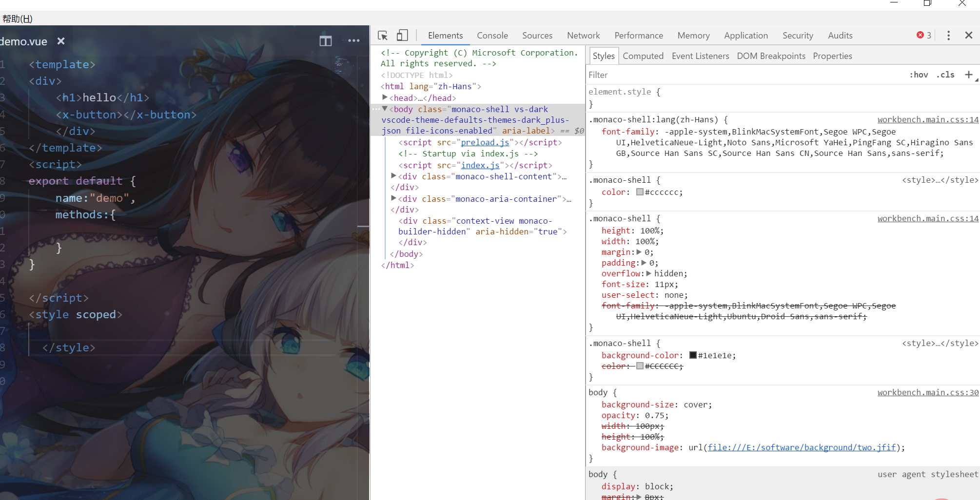Close the demo.vue editor tab
The height and width of the screenshot is (500, 980).
61,41
